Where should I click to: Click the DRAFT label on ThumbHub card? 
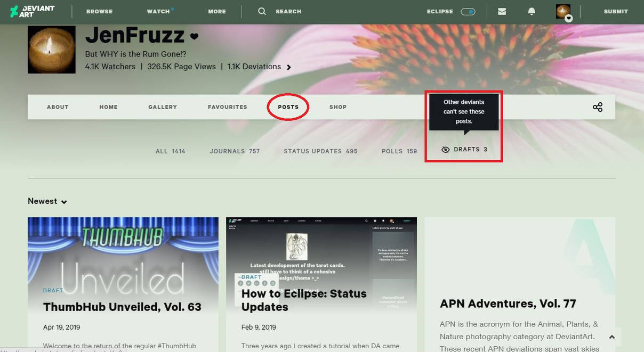point(53,291)
